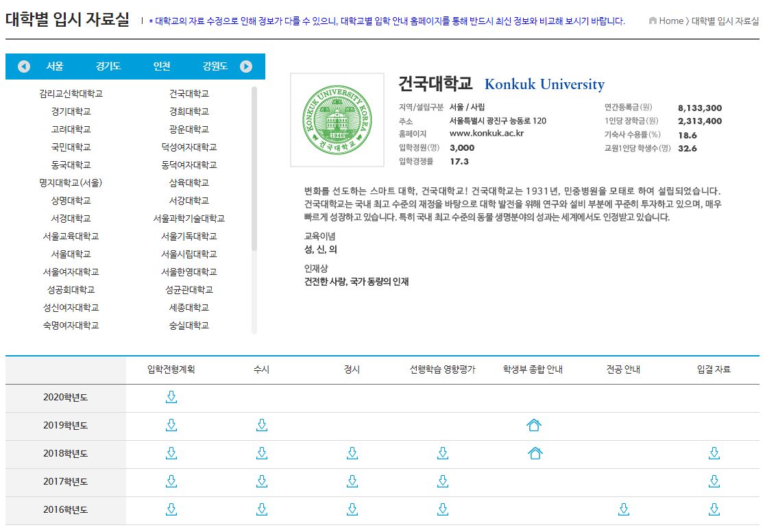Select 서울한영대학교 from the list
Viewport: 765px width, 532px height.
tap(189, 272)
